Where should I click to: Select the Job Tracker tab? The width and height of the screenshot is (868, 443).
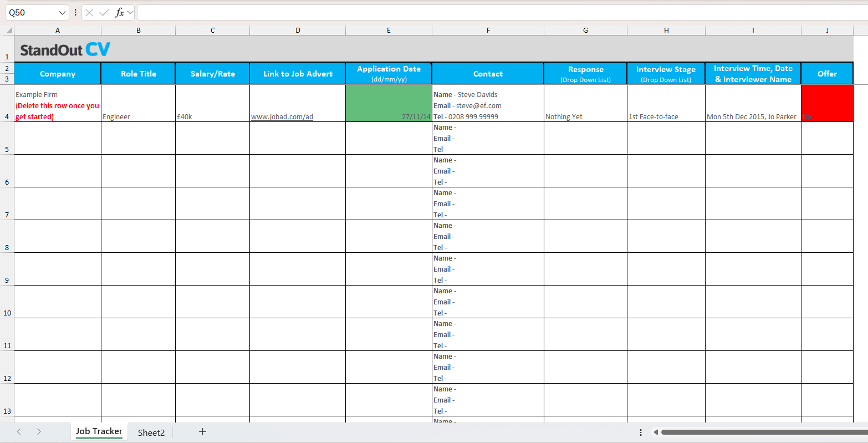[99, 431]
